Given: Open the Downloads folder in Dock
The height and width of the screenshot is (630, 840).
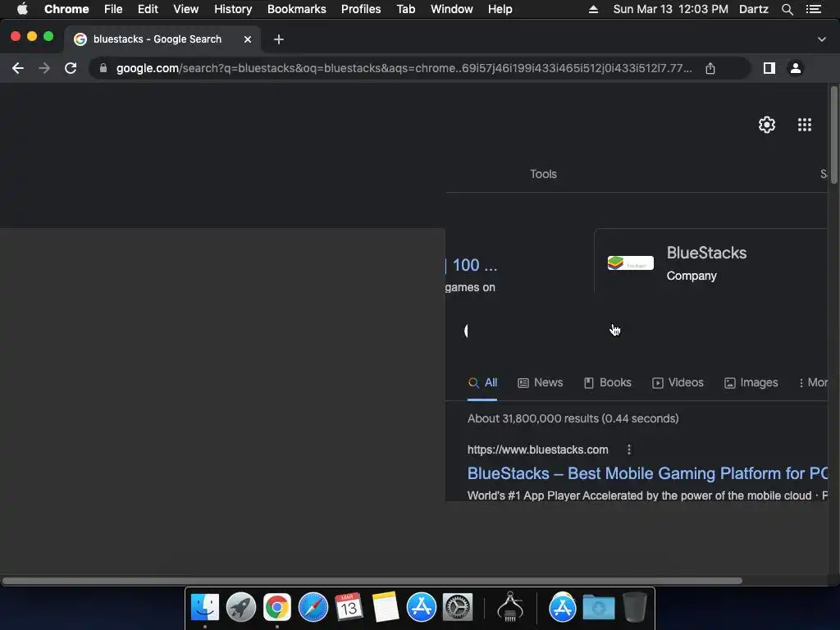Looking at the screenshot, I should 598,607.
